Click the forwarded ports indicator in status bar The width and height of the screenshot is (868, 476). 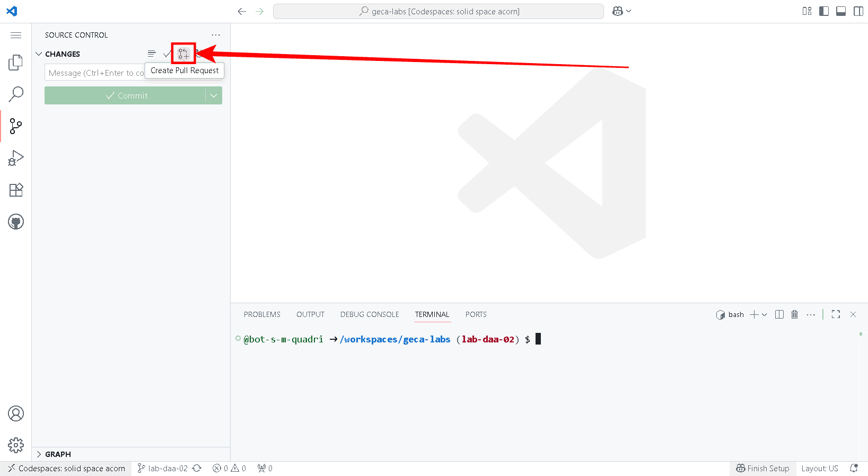click(265, 469)
